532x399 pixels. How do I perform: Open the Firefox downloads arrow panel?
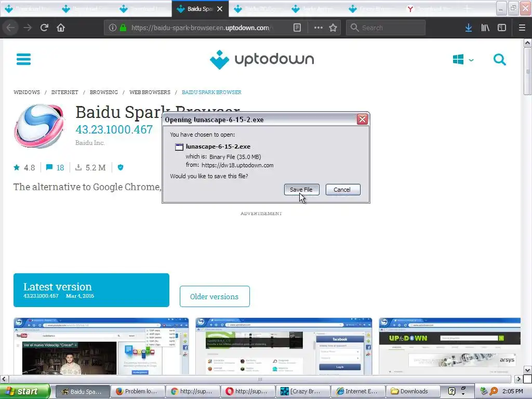coord(469,28)
